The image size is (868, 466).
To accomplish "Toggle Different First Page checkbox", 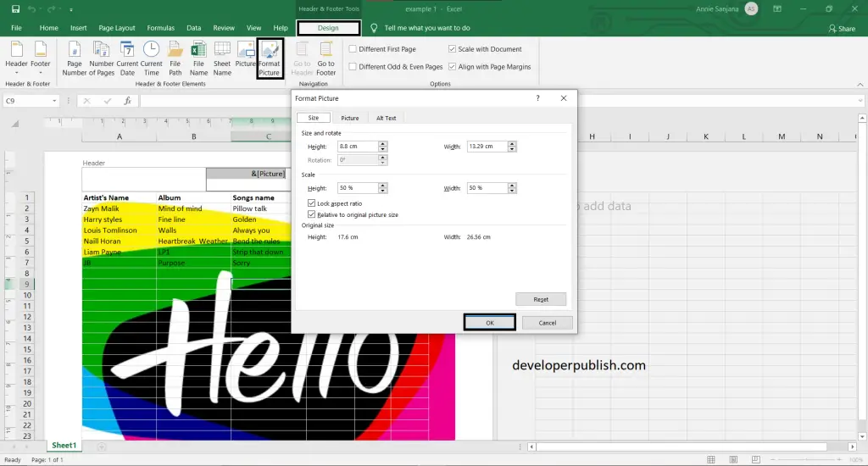I will tap(353, 48).
